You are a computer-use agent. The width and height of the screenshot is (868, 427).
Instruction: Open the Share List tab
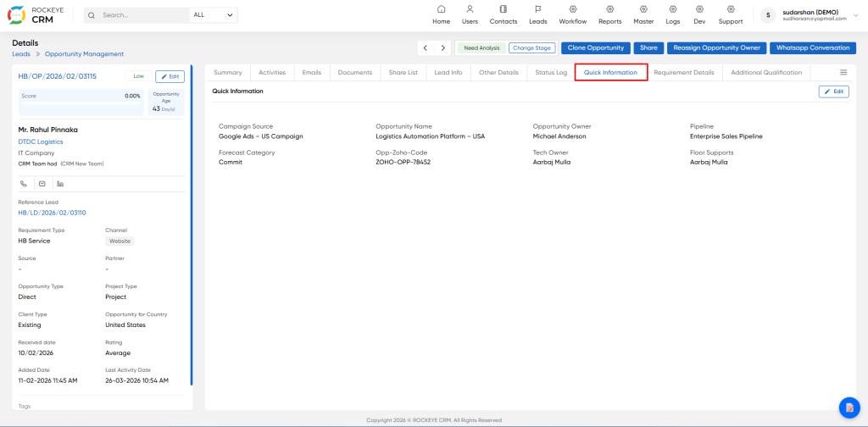click(x=403, y=73)
